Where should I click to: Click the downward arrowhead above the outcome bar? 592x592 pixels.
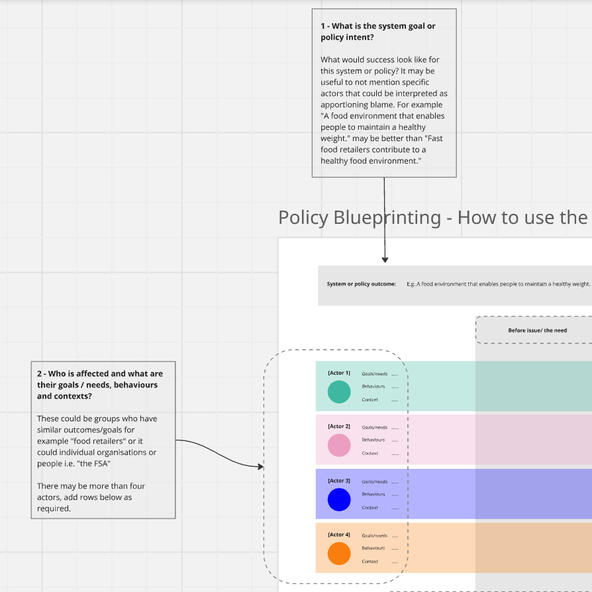pyautogui.click(x=385, y=259)
